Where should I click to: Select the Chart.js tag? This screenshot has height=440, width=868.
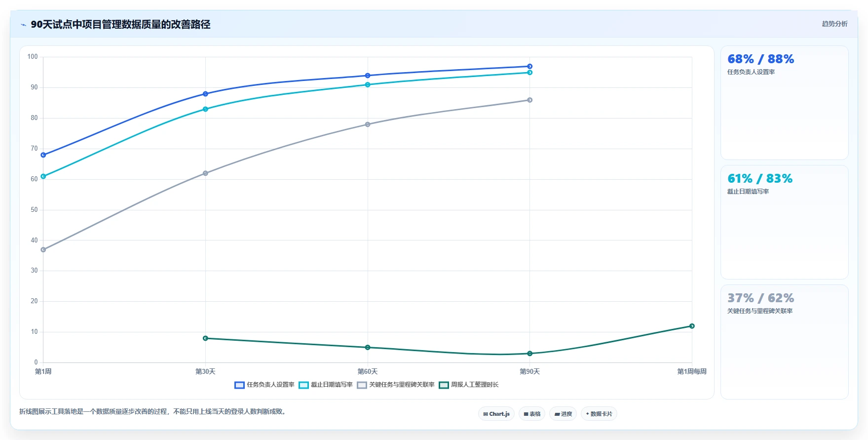click(496, 414)
